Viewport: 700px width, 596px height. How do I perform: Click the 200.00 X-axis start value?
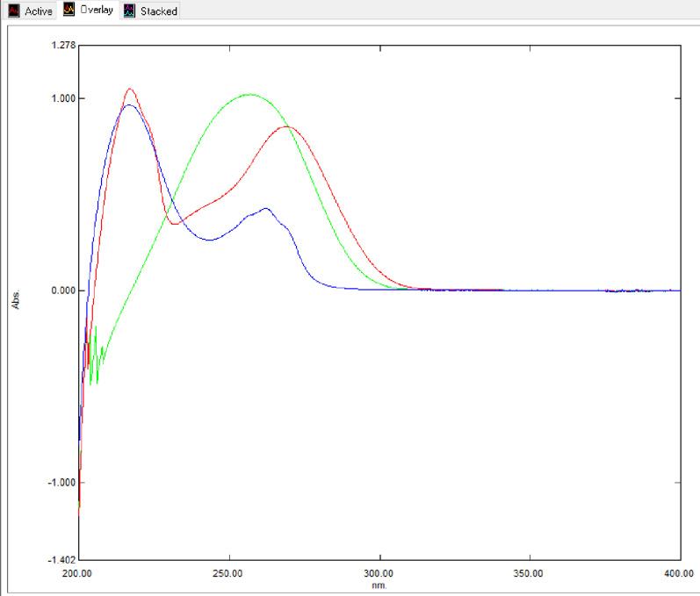tap(76, 573)
